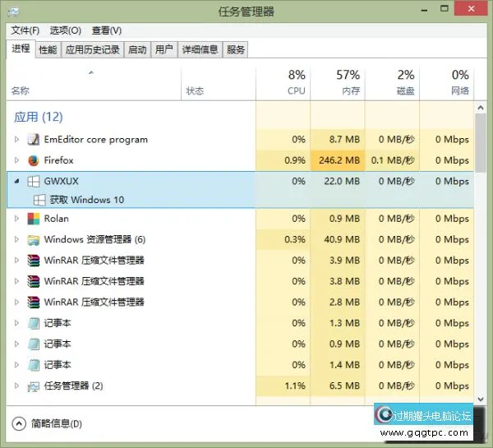This screenshot has width=493, height=448.
Task: Click EmEditor memory value 8.7 MB
Action: click(344, 139)
